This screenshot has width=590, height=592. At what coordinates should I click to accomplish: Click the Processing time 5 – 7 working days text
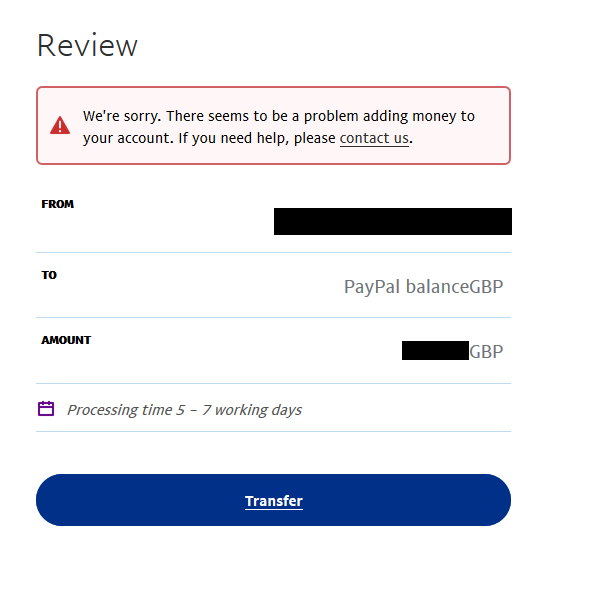tap(184, 410)
